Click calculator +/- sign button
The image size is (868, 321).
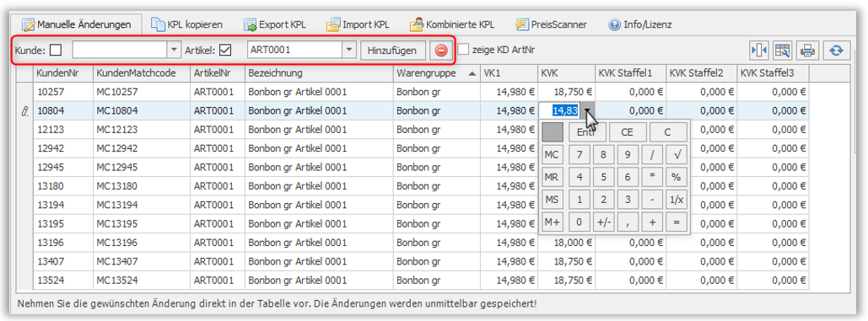pos(603,222)
